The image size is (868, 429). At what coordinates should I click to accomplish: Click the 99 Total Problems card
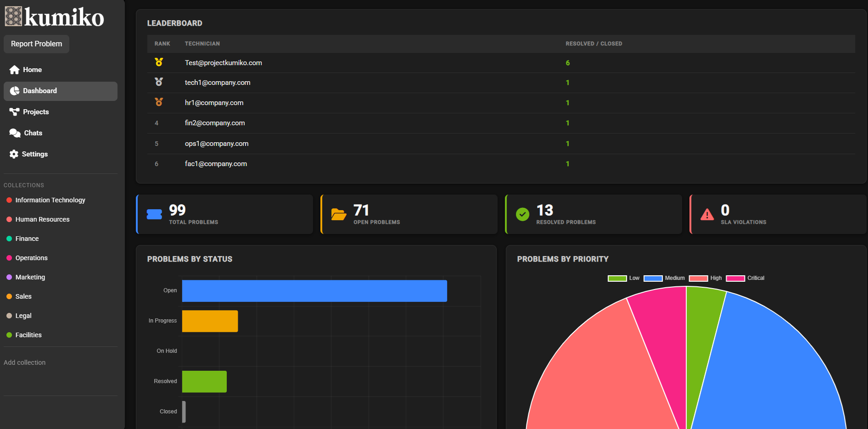[x=224, y=214]
